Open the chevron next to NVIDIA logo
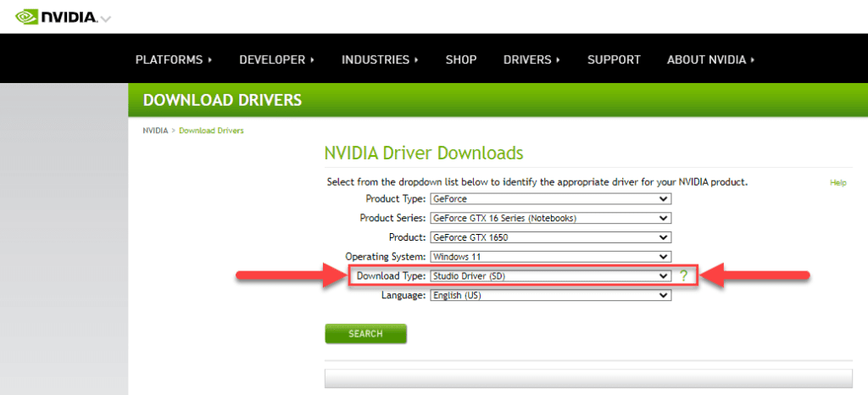 [106, 19]
